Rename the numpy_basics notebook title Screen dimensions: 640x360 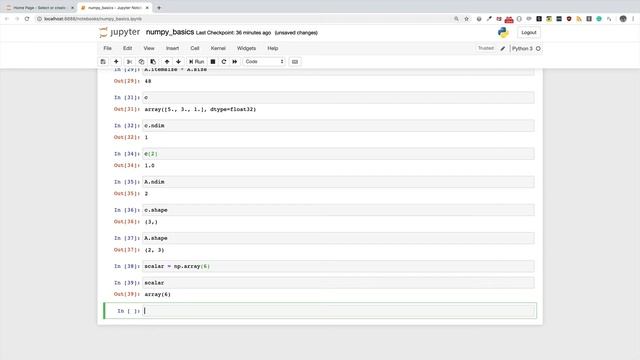(170, 32)
